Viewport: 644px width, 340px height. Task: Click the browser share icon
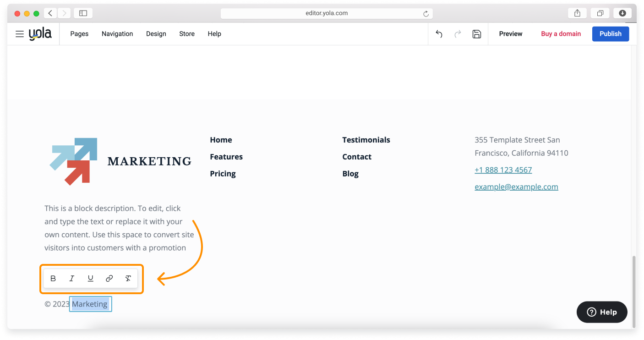[x=577, y=13]
